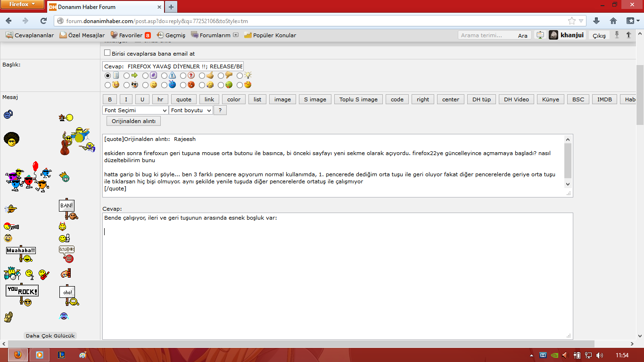The height and width of the screenshot is (362, 644).
Task: Enable 'Birisi cevaplarsa bana email at' checkbox
Action: coord(107,53)
